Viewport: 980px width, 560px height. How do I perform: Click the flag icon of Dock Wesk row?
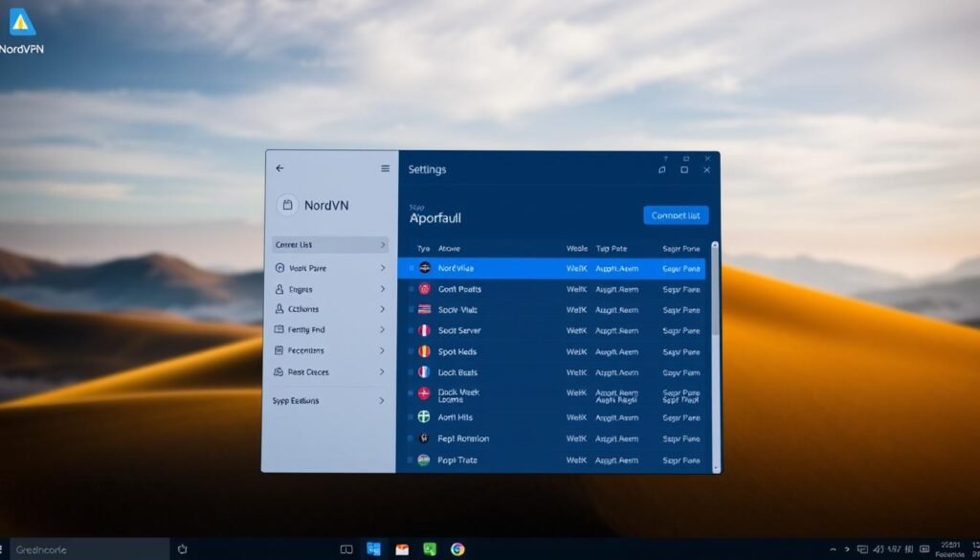coord(424,393)
